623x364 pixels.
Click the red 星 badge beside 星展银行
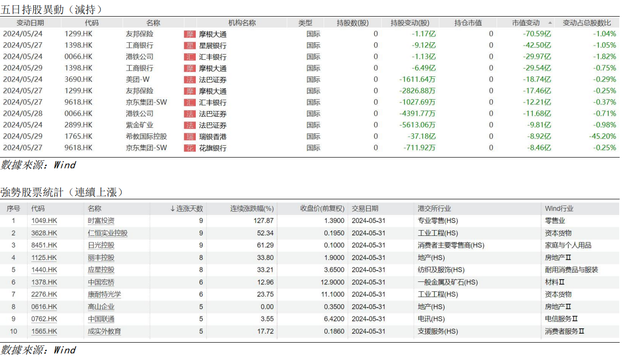point(190,46)
